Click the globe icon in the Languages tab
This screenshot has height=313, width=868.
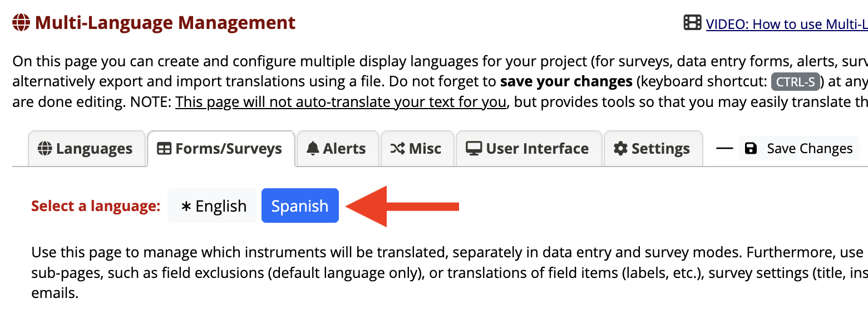pos(45,149)
